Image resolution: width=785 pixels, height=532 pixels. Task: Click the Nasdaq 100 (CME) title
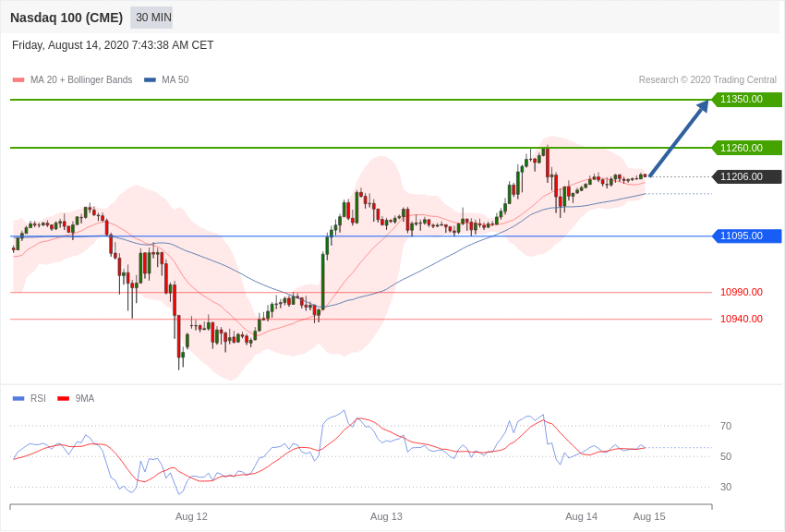click(66, 18)
